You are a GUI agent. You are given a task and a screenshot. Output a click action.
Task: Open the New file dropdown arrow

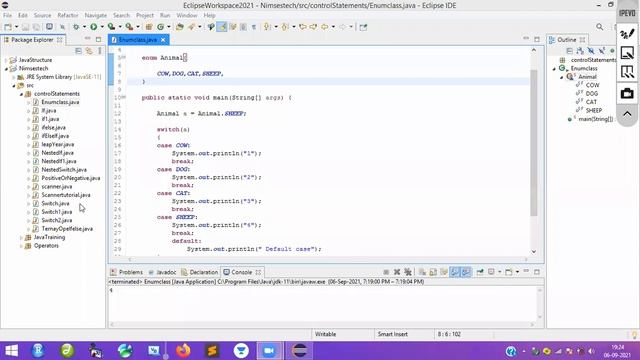[x=16, y=27]
